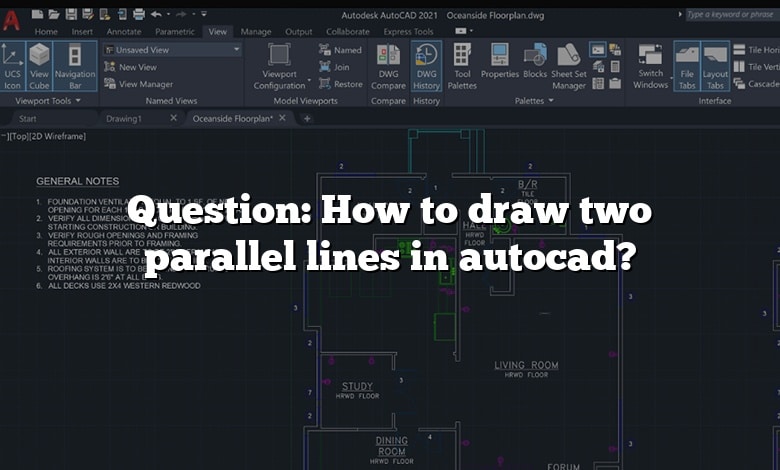The image size is (780, 470).
Task: Open redo history dropdown arrow
Action: [194, 14]
